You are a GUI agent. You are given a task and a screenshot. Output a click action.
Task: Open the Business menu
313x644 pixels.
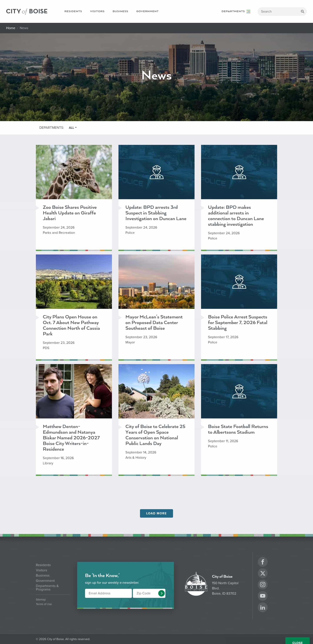(x=120, y=12)
